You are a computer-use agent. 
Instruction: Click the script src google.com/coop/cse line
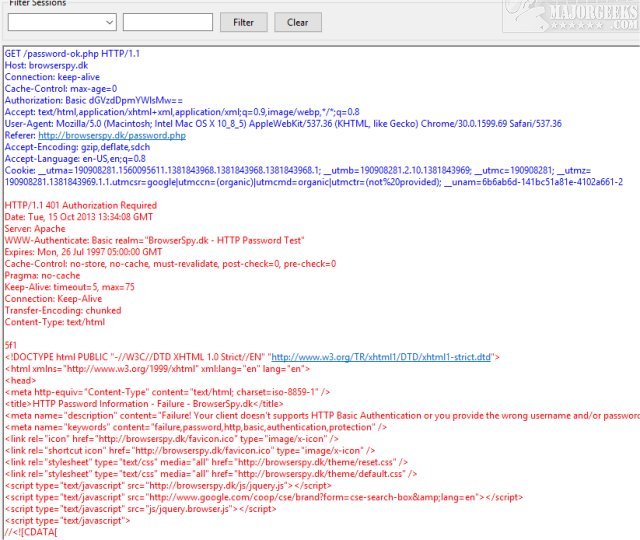click(x=264, y=498)
